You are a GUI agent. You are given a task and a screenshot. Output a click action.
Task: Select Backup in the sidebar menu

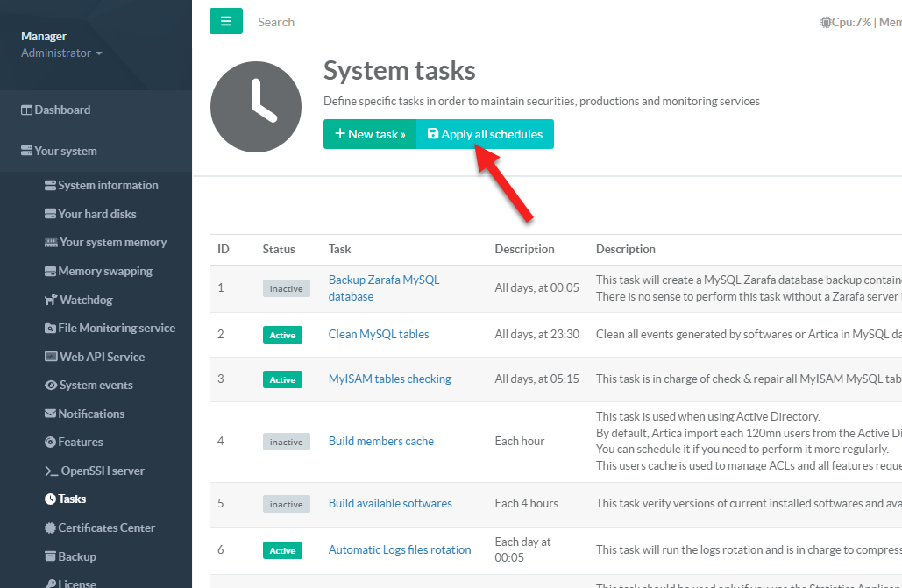click(x=76, y=556)
